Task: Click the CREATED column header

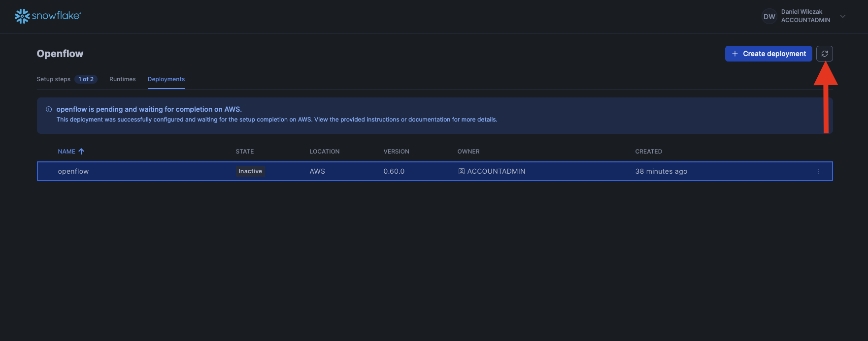Action: [648, 152]
